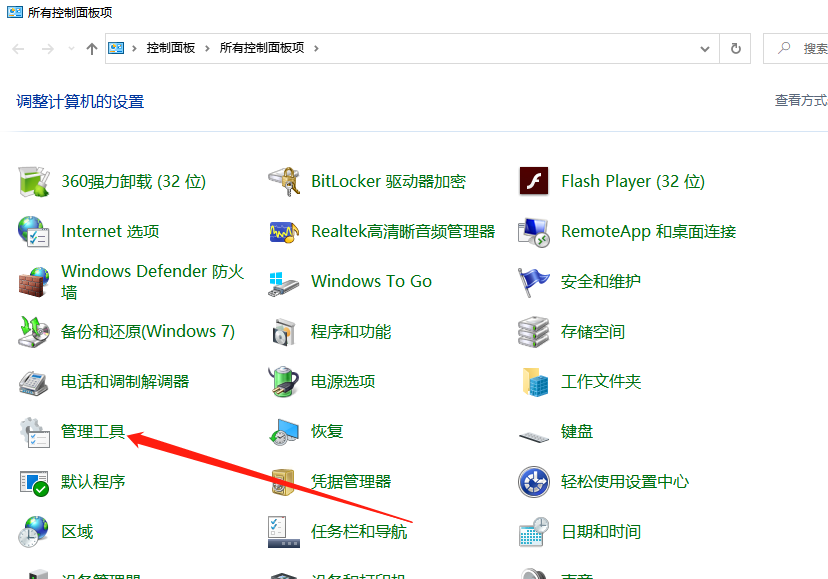Click the 凭据管理器 link

tap(351, 482)
